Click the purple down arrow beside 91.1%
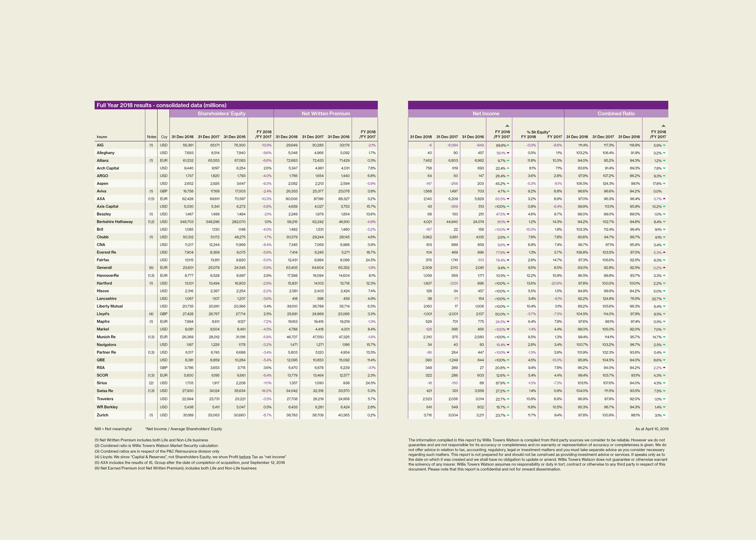This screenshot has width=756, height=540. coord(508,222)
